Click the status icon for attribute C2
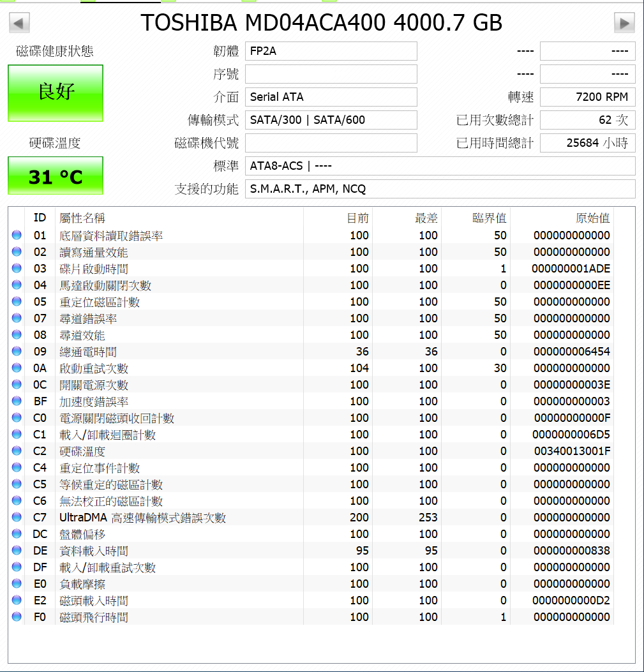 click(x=17, y=451)
